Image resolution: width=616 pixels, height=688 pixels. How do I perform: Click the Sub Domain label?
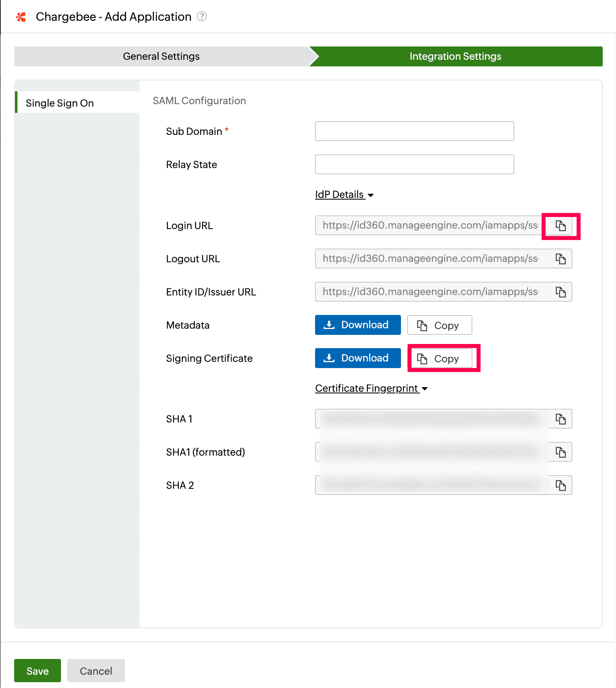click(x=194, y=132)
